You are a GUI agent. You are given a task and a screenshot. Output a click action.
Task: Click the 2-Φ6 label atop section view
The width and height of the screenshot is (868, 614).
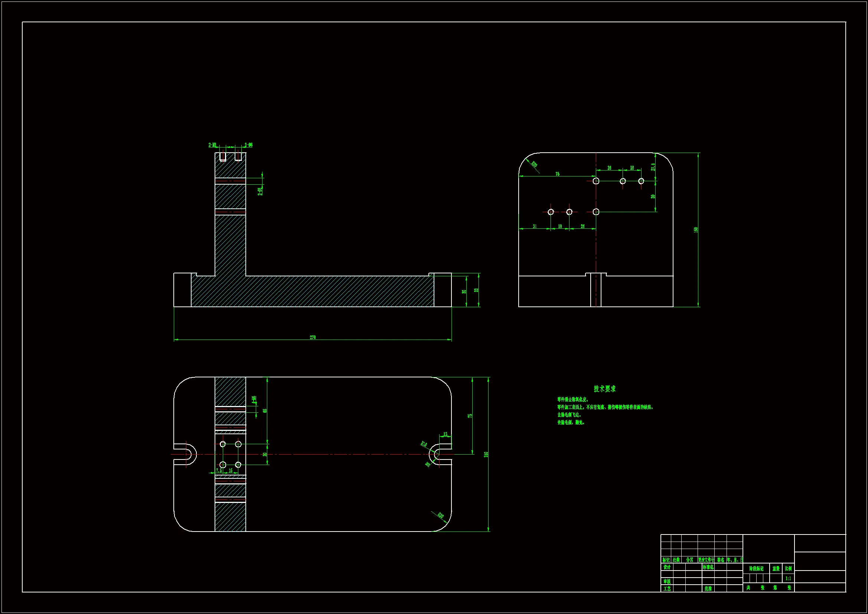coord(248,145)
